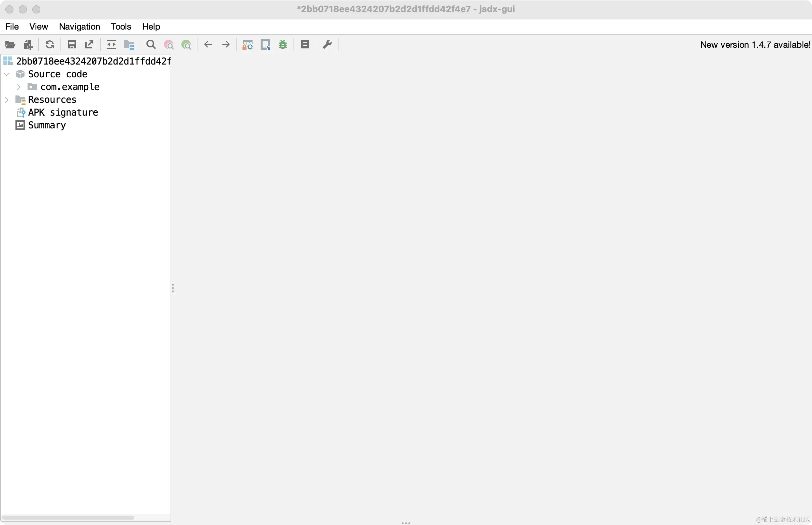The width and height of the screenshot is (812, 525).
Task: Toggle Sync with editor icon
Action: tap(111, 45)
